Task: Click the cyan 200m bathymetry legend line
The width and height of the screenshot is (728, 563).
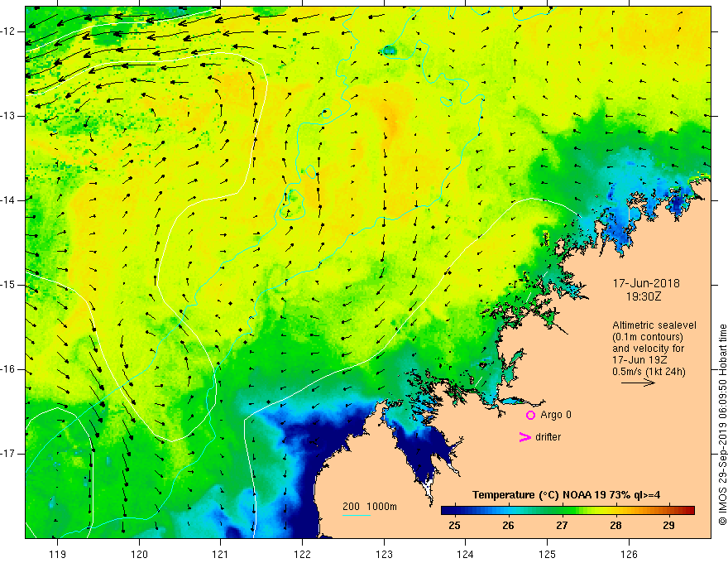Action: point(356,515)
